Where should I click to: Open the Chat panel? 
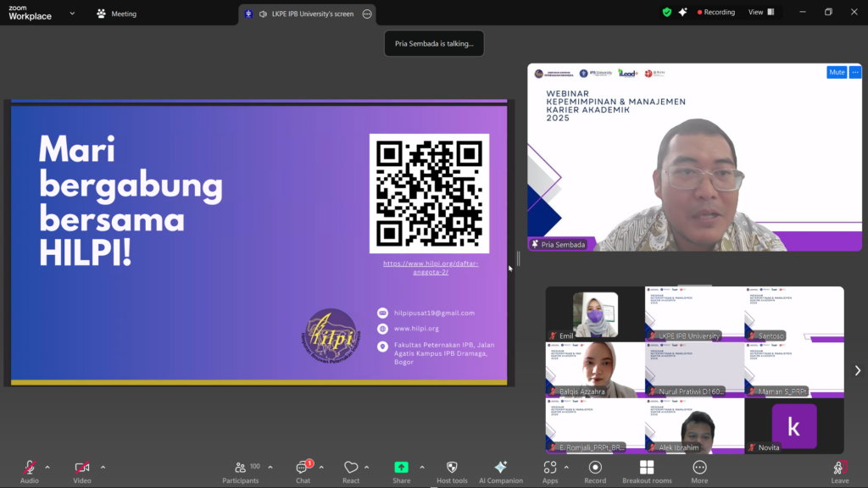coord(303,471)
